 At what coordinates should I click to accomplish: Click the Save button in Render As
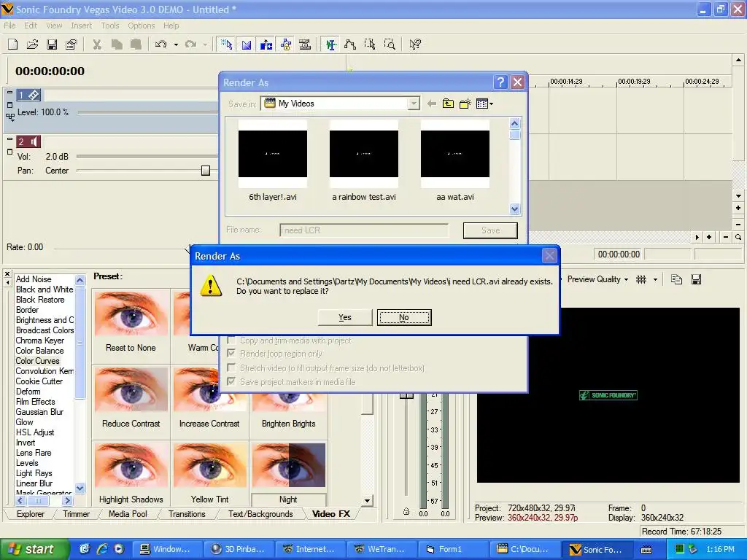pos(490,230)
